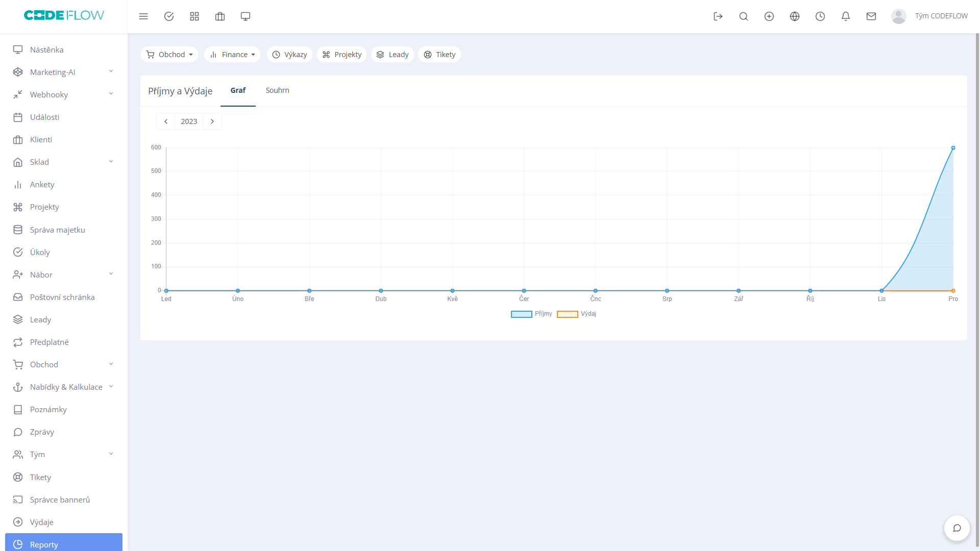Open the briefcase icon in top bar
Image resolution: width=980 pixels, height=551 pixels.
coord(220,16)
